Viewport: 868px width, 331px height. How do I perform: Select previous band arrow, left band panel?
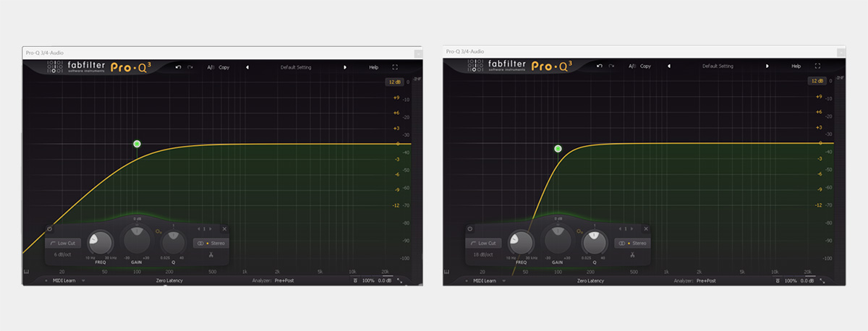click(198, 228)
